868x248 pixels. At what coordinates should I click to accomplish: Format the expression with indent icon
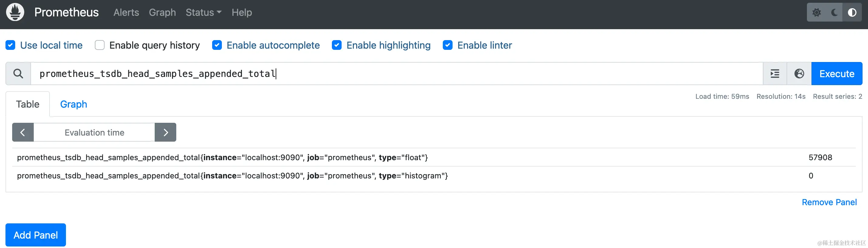click(775, 74)
